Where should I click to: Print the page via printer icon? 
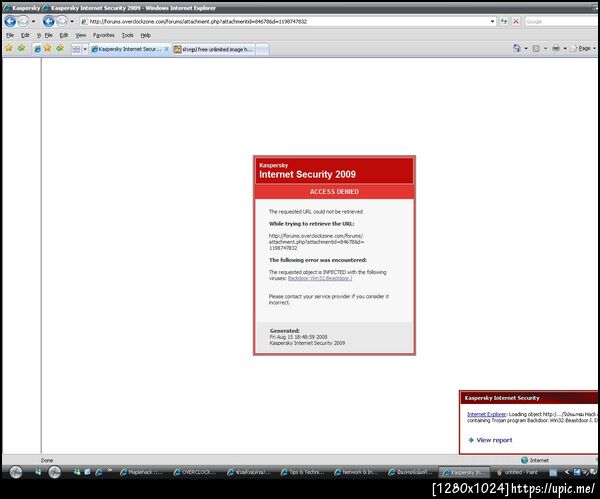pyautogui.click(x=556, y=48)
